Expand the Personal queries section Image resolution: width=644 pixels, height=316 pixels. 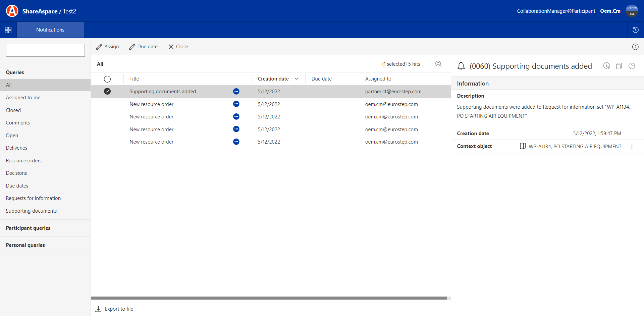(x=25, y=245)
